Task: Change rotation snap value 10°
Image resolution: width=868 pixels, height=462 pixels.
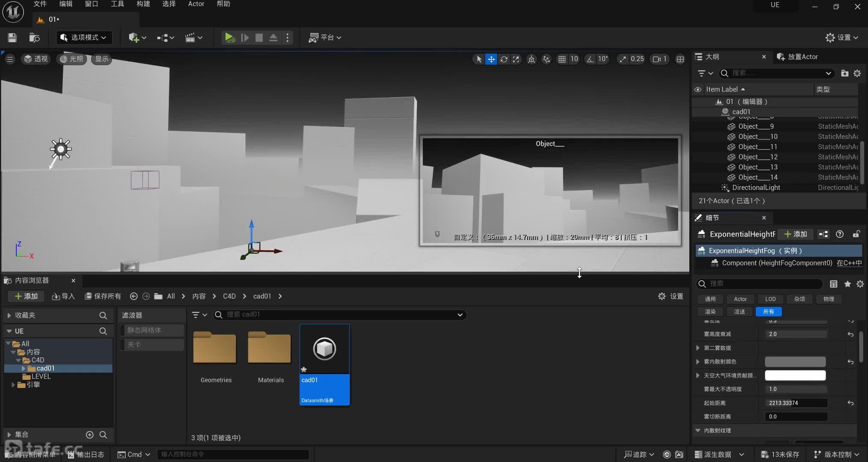Action: coord(603,59)
